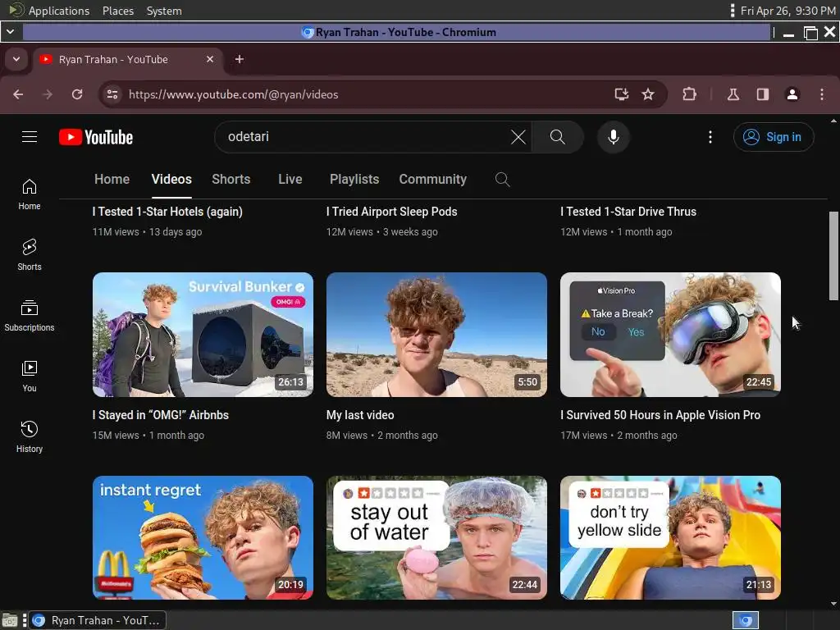
Task: Reload the page
Action: coord(77,94)
